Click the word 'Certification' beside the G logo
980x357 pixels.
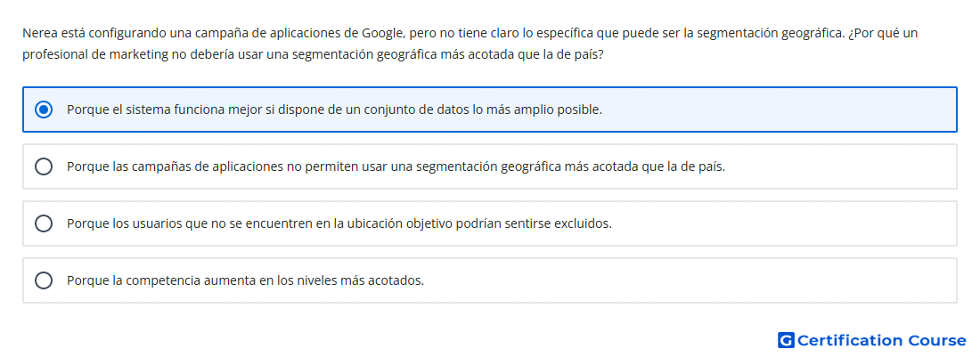coord(850,340)
